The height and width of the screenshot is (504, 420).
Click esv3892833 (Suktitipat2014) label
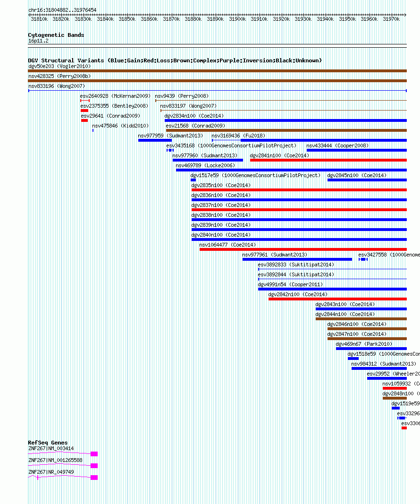point(296,265)
